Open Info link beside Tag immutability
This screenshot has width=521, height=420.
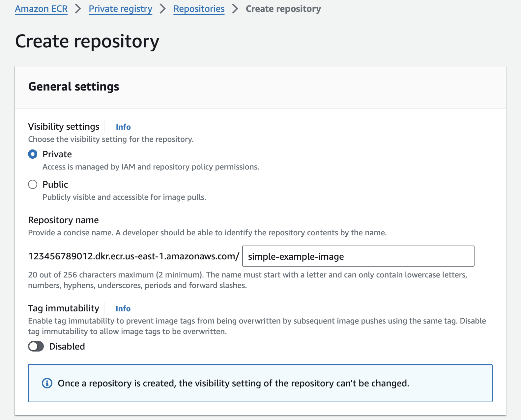[123, 309]
